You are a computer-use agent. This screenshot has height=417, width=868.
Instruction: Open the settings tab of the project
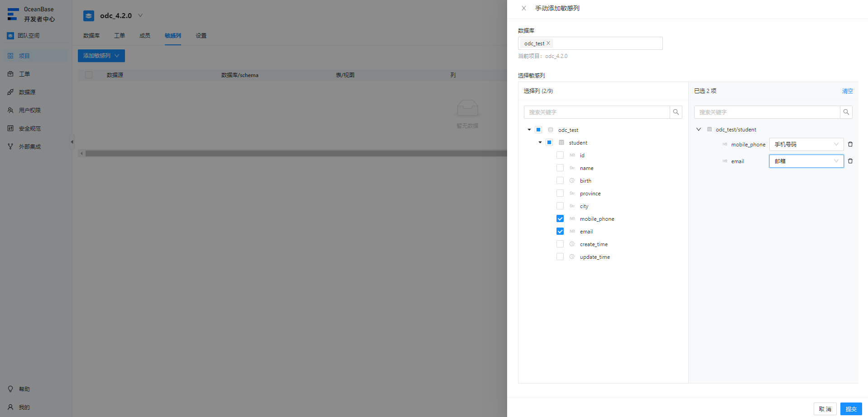(201, 35)
